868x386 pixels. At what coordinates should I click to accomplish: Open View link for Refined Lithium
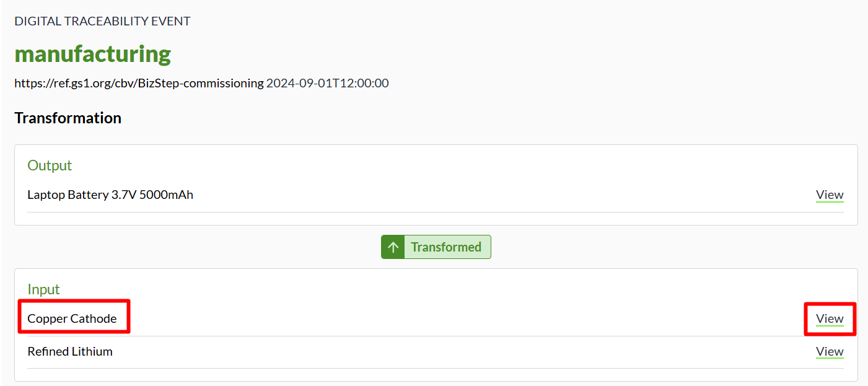829,351
